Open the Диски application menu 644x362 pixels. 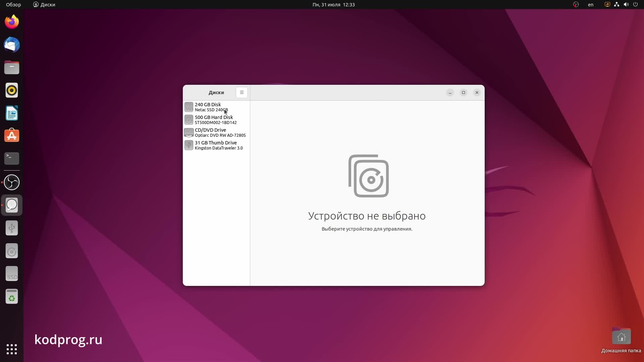coord(44,5)
